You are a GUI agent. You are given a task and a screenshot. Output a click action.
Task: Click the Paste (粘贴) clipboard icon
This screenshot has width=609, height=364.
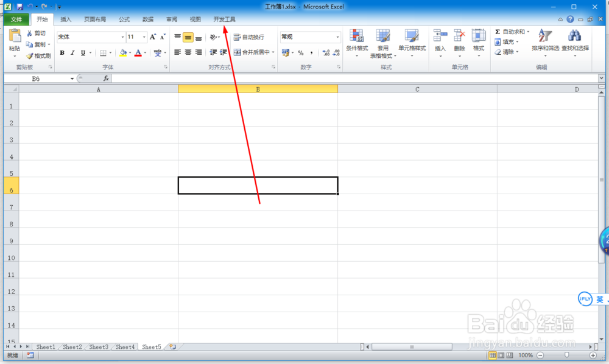point(15,36)
